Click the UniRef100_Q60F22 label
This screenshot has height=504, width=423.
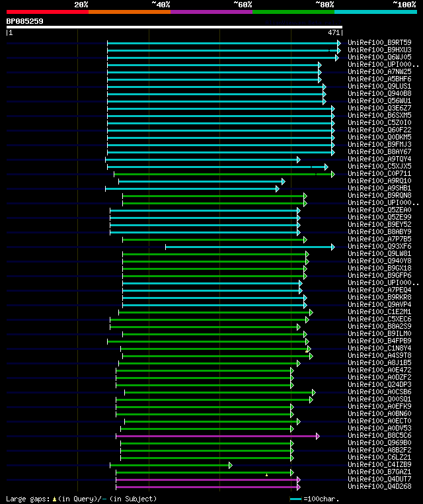379,130
